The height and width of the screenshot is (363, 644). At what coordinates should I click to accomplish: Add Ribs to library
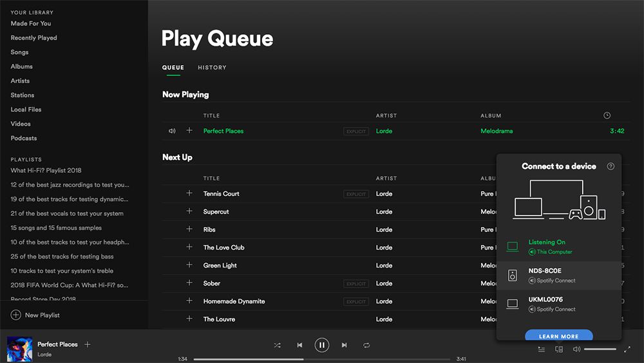(189, 229)
